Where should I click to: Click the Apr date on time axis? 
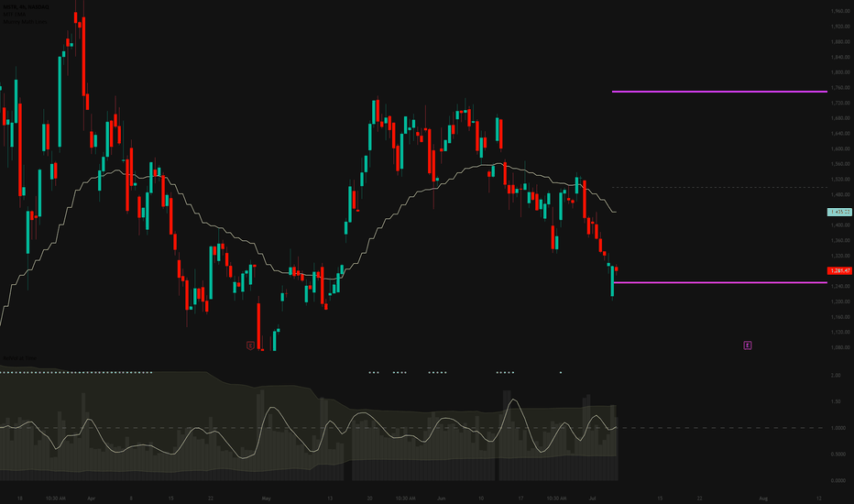[91, 498]
